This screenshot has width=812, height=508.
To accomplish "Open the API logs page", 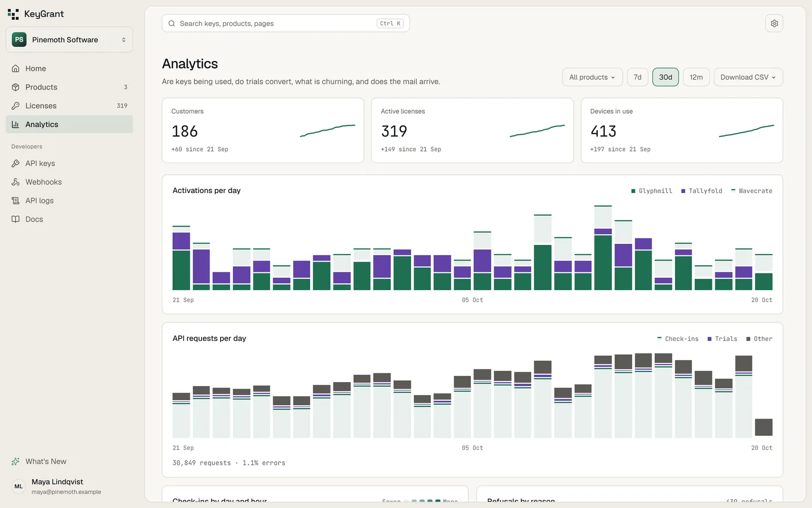I will pyautogui.click(x=70, y=201).
